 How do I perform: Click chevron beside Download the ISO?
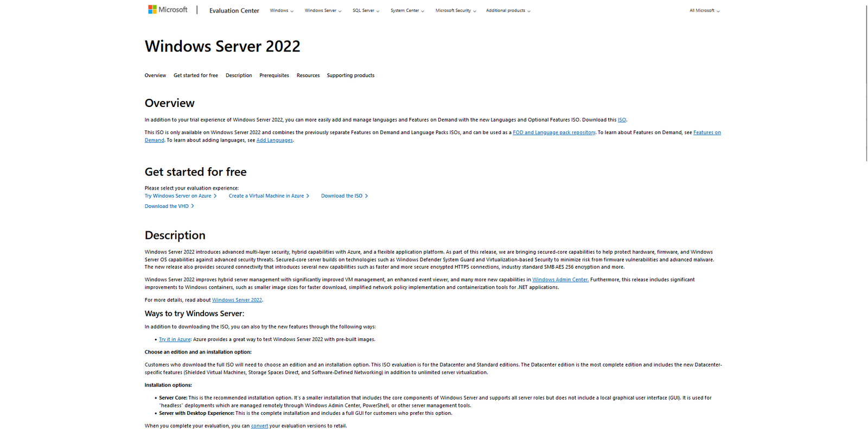pos(366,196)
